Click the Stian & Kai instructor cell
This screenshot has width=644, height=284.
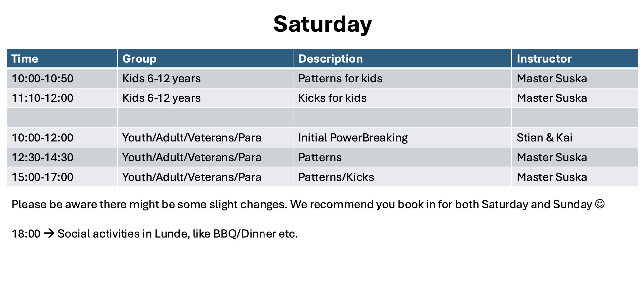pos(575,138)
